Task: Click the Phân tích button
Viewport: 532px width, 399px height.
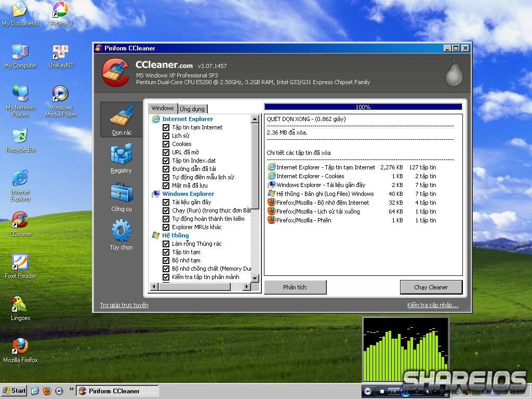Action: [295, 287]
